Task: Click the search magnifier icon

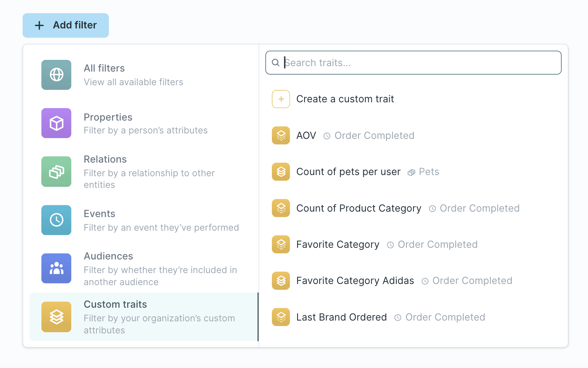Action: coord(276,63)
